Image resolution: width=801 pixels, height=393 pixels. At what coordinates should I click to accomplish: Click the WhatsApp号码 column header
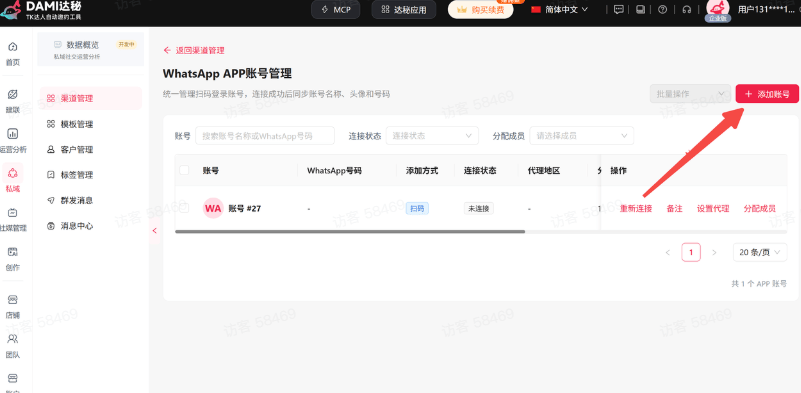tap(334, 171)
